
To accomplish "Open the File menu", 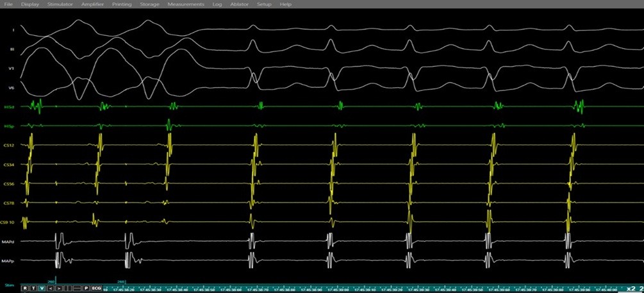I will coord(8,4).
